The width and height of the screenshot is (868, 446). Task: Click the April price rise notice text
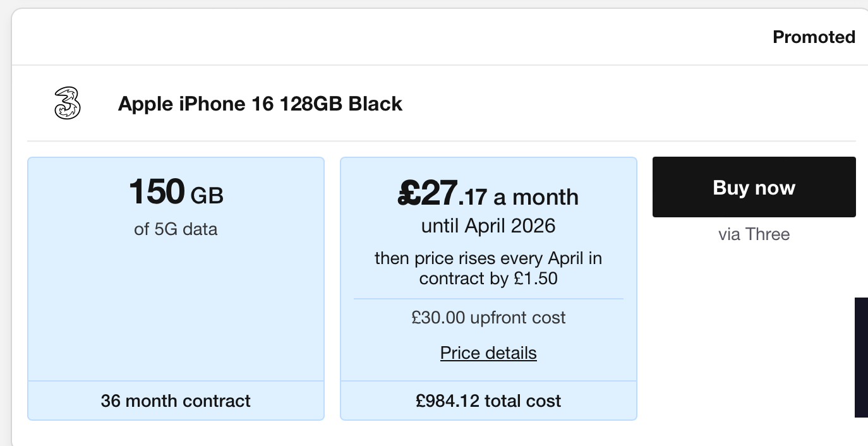488,268
